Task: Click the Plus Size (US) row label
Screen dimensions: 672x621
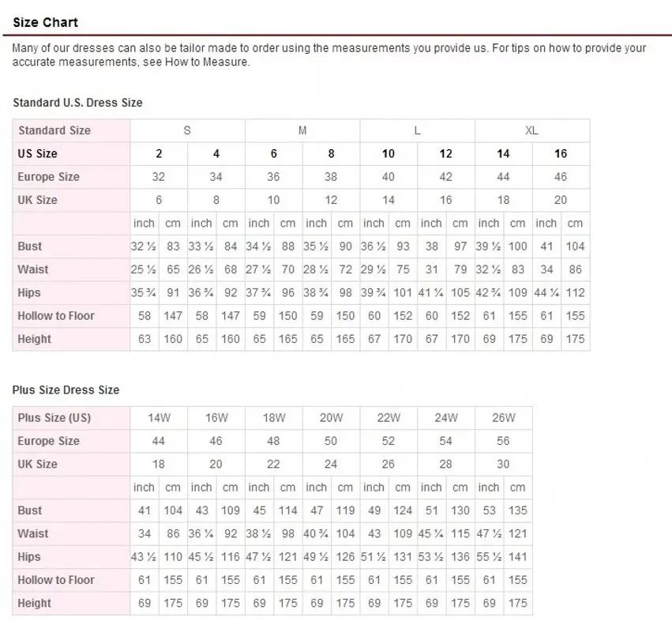Action: pos(54,418)
